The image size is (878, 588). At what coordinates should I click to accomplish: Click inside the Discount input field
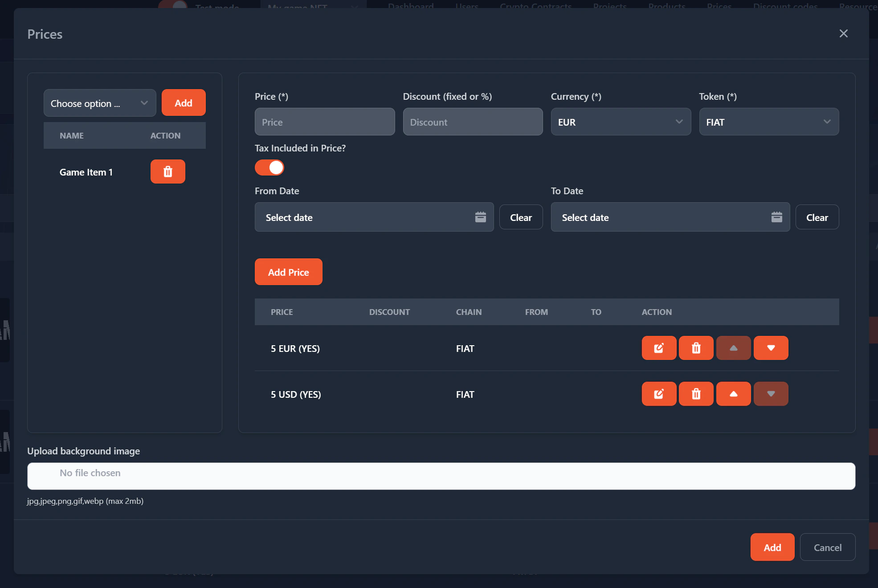pyautogui.click(x=473, y=122)
